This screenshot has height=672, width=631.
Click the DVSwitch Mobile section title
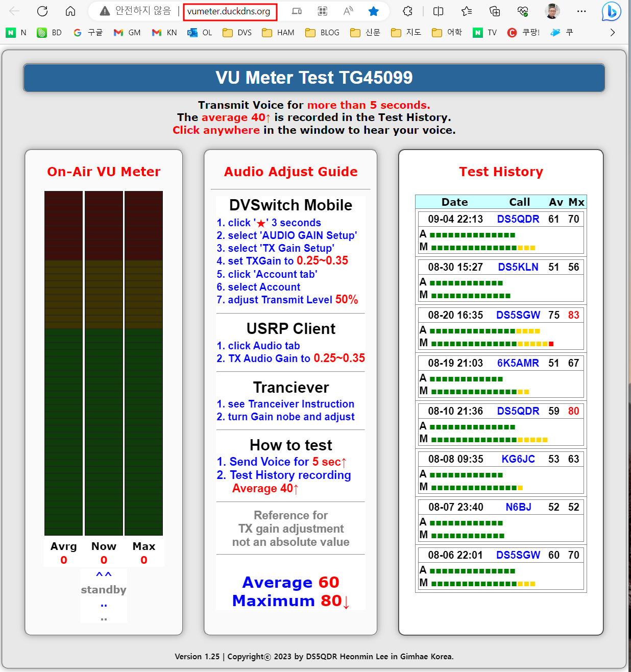pos(290,205)
